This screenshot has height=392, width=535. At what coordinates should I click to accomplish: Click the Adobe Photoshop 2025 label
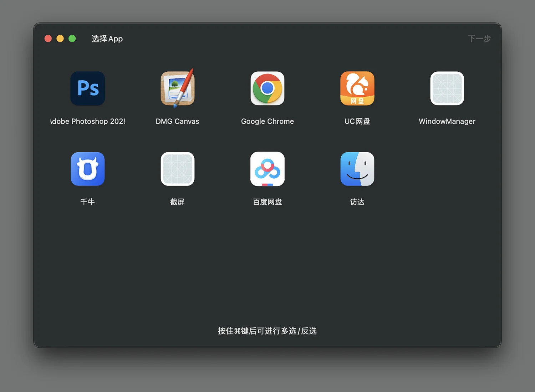point(88,121)
